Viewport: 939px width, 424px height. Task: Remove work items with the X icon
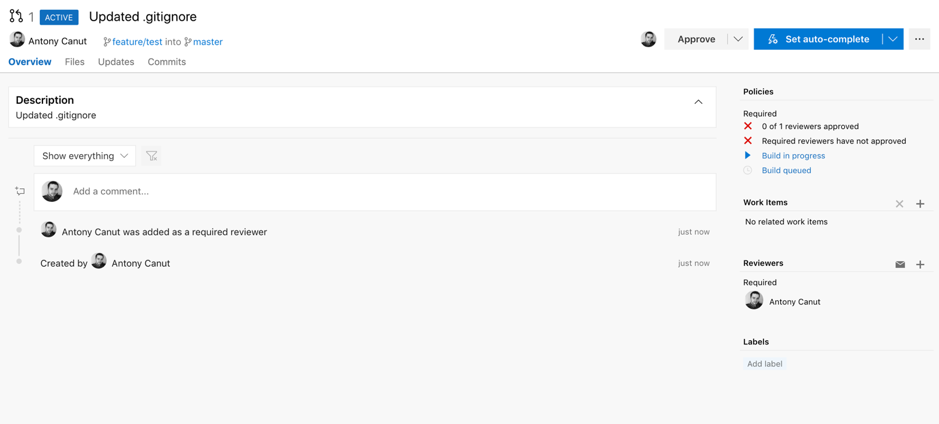click(x=899, y=204)
